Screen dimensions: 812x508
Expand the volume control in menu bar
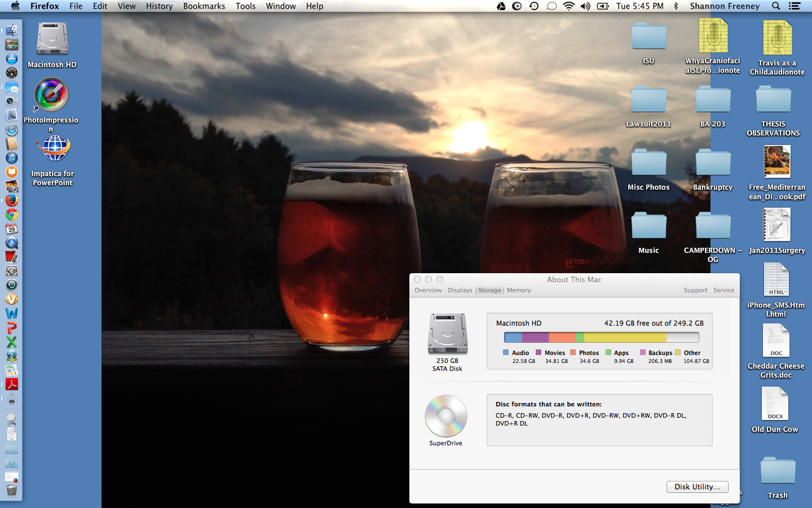coord(586,6)
